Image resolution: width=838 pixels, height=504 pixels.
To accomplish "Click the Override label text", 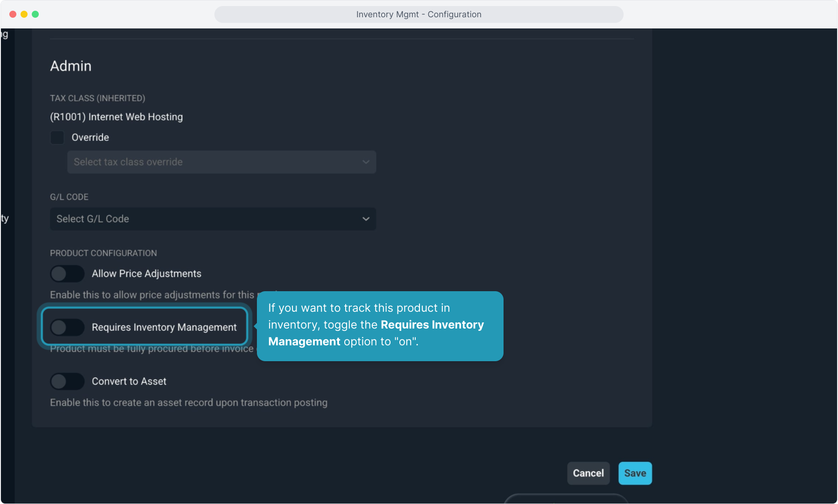I will 90,138.
